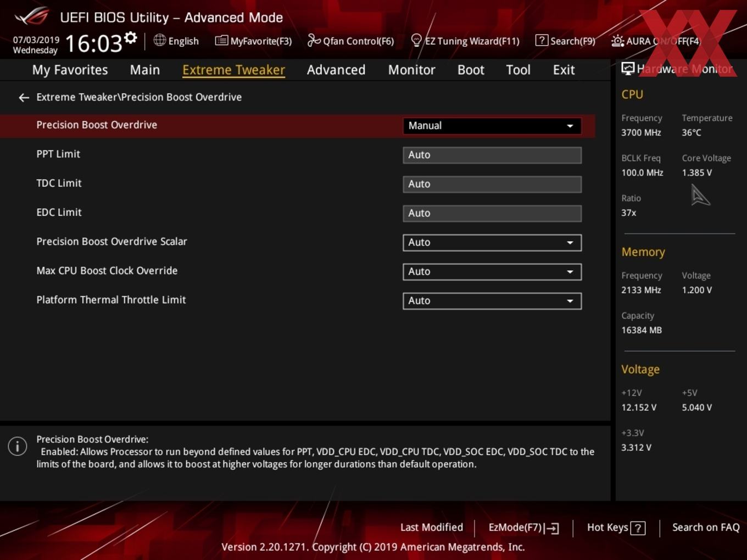This screenshot has height=560, width=747.
Task: Open Platform Thermal Throttle Limit dropdown
Action: pos(492,301)
